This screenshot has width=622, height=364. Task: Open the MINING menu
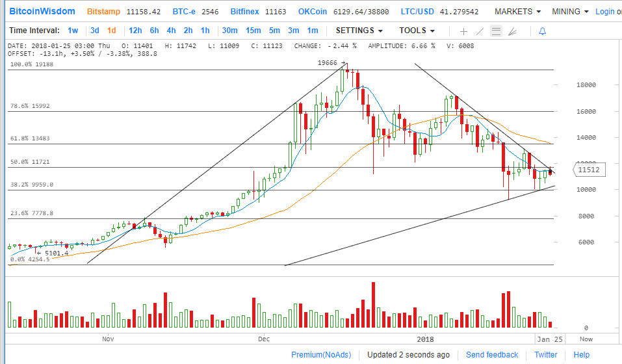click(570, 12)
